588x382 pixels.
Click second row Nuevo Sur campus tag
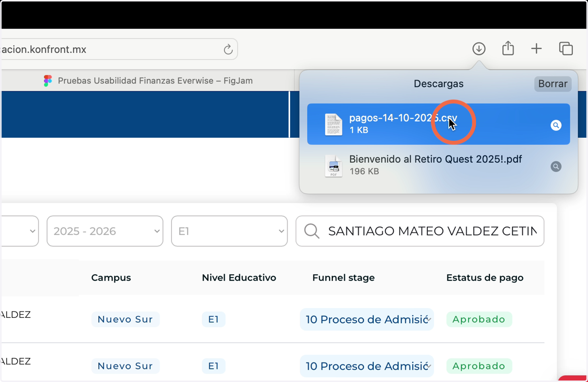coord(125,366)
